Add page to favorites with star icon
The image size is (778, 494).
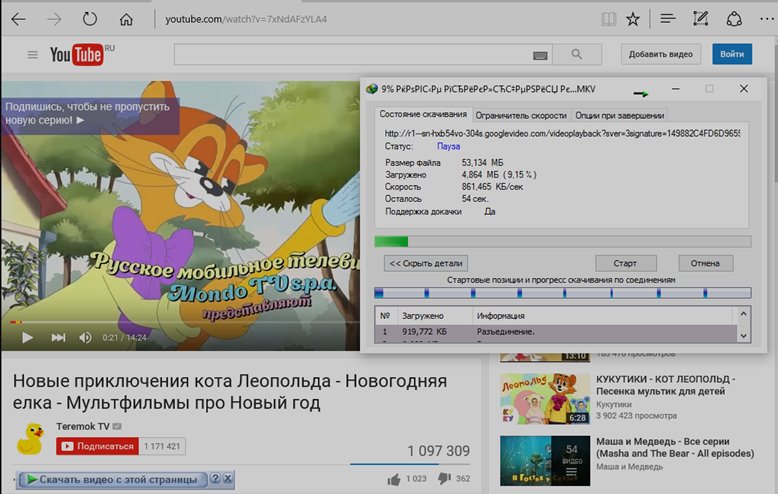click(633, 19)
